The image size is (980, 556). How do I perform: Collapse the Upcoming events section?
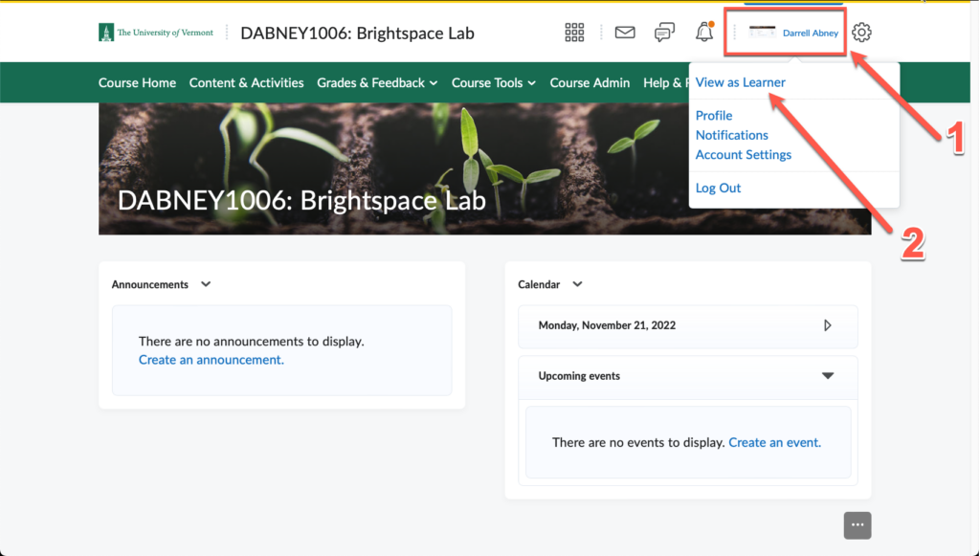[828, 377]
